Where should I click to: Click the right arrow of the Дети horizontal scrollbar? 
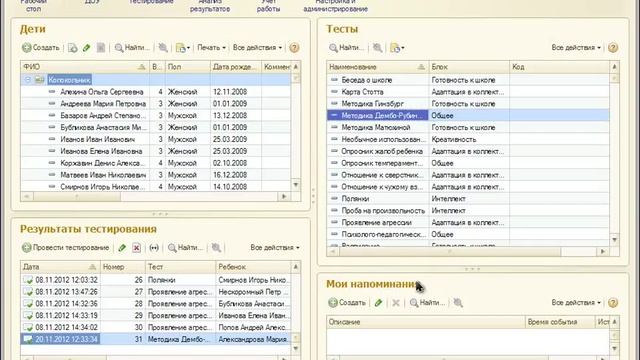[x=284, y=197]
